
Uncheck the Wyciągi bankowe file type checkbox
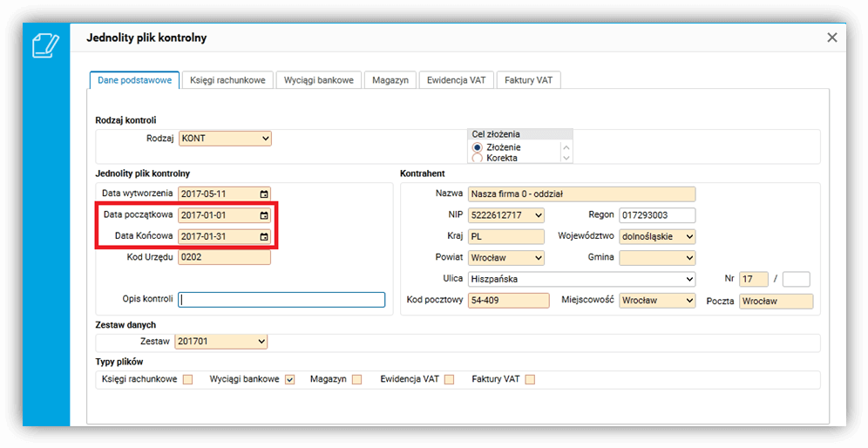(289, 379)
